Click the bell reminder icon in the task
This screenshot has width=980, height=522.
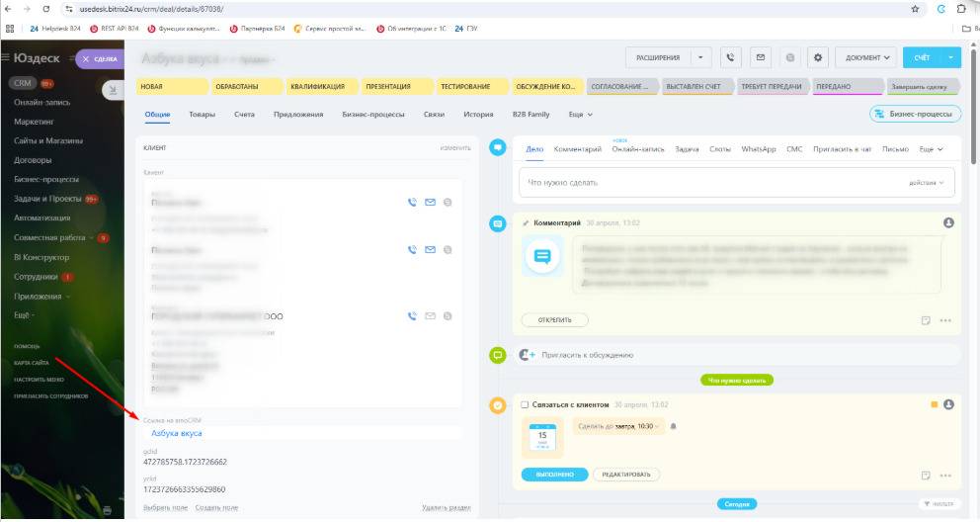(673, 426)
